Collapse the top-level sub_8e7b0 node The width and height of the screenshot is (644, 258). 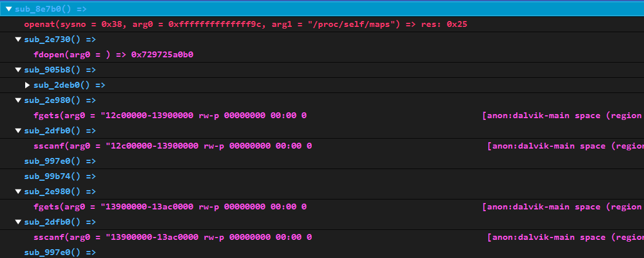coord(9,9)
